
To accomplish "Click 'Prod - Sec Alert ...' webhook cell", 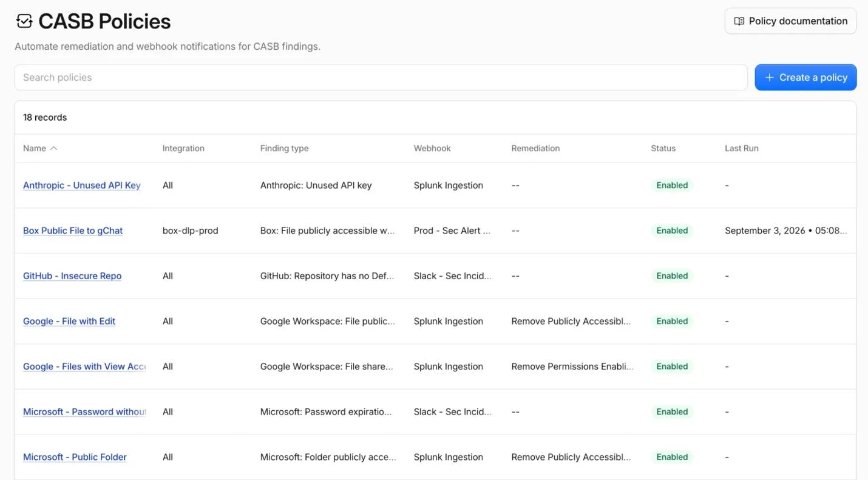I will coord(452,231).
